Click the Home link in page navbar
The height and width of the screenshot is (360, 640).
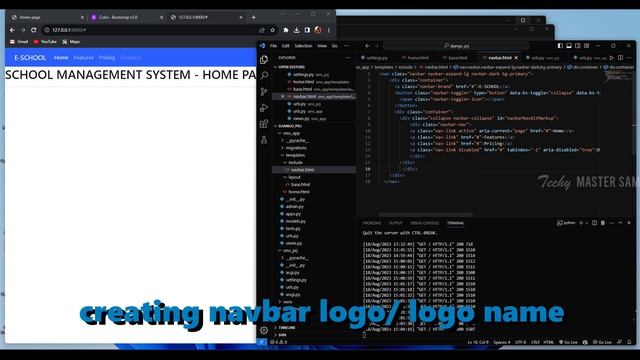61,58
